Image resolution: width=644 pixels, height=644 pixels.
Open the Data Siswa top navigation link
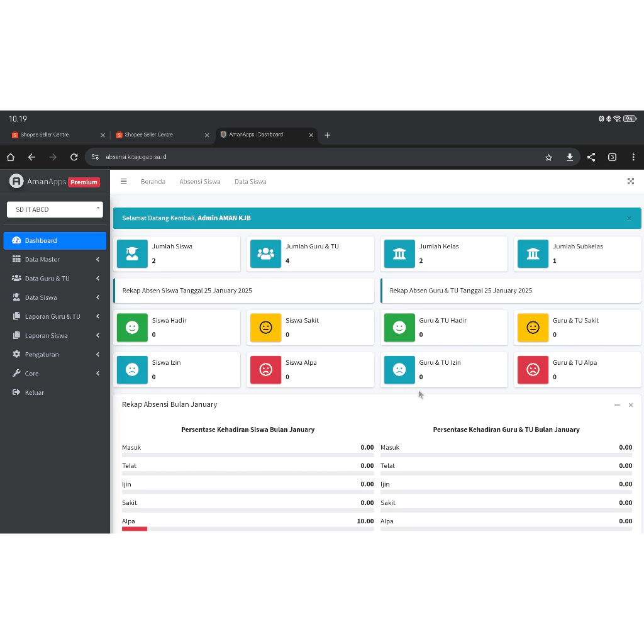click(250, 181)
